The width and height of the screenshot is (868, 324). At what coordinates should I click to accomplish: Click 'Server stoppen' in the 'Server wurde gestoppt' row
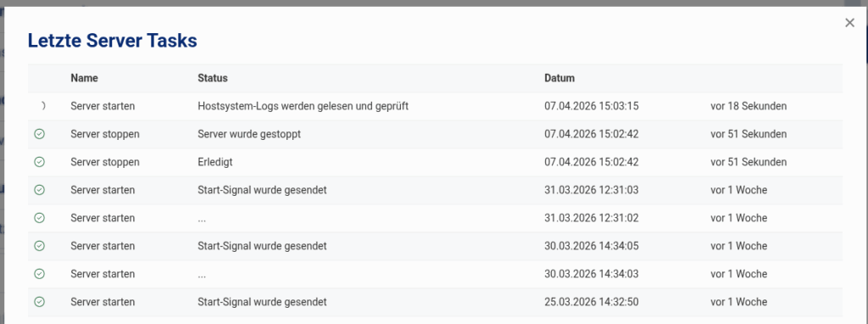click(x=104, y=134)
